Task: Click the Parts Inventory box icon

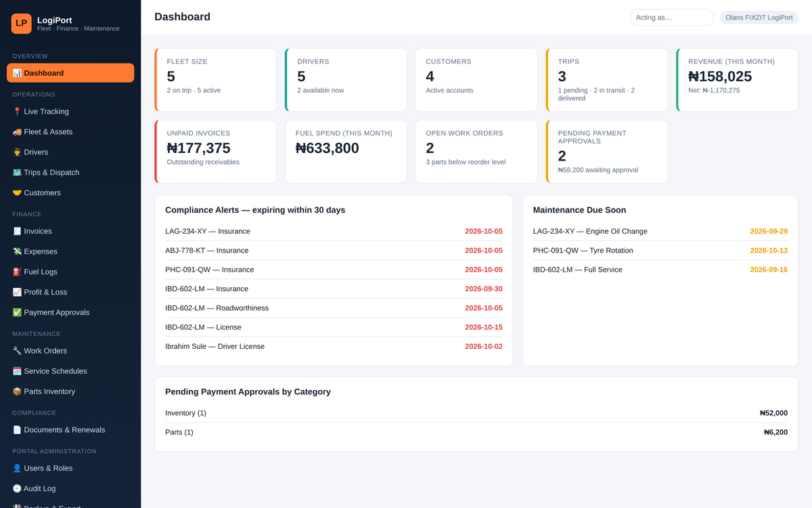Action: tap(17, 391)
